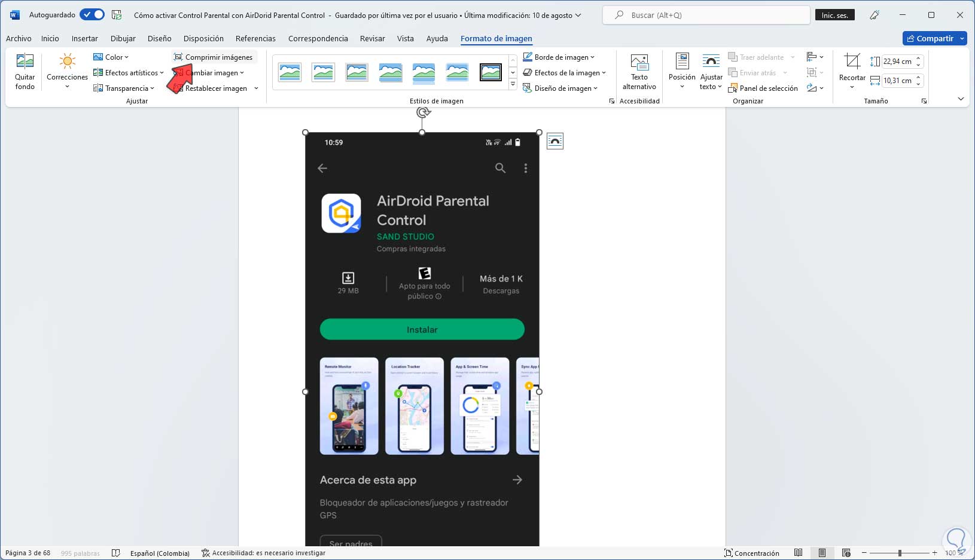The width and height of the screenshot is (975, 560).
Task: Select the Formato de imagen tab
Action: [x=496, y=39]
